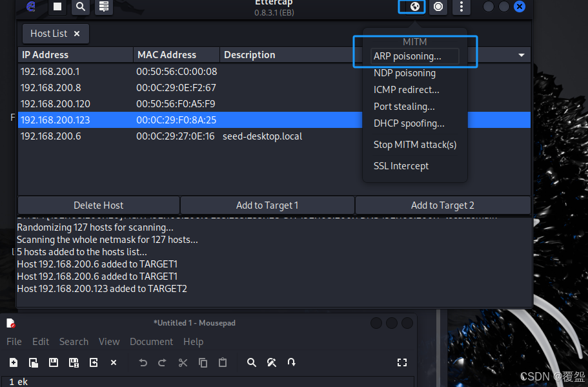Click the Mousepad app icon in title bar
Viewport: 588px width, 387px height.
[x=11, y=323]
